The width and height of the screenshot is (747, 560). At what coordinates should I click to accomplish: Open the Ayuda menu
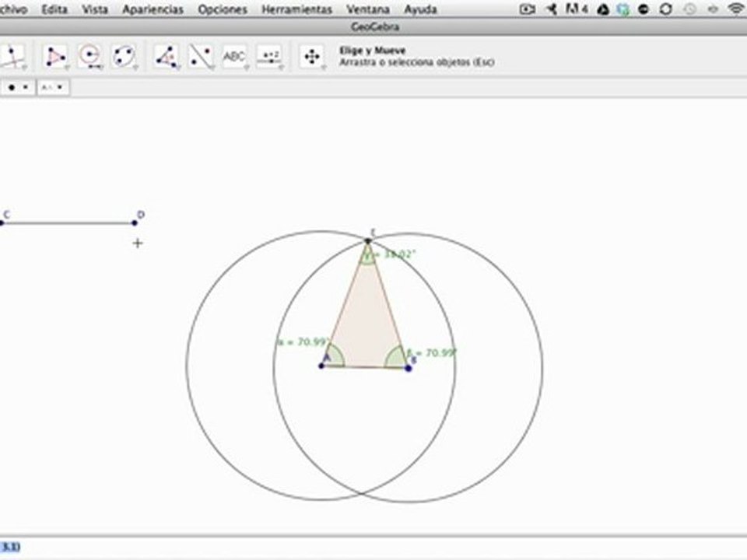click(420, 9)
